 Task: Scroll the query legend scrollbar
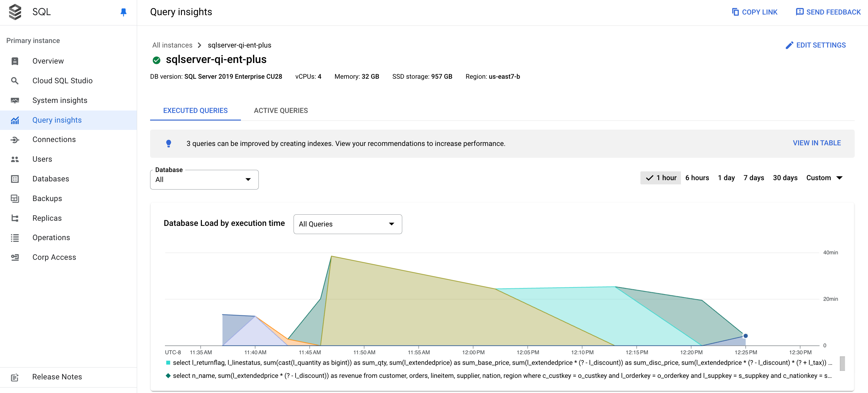click(x=842, y=365)
